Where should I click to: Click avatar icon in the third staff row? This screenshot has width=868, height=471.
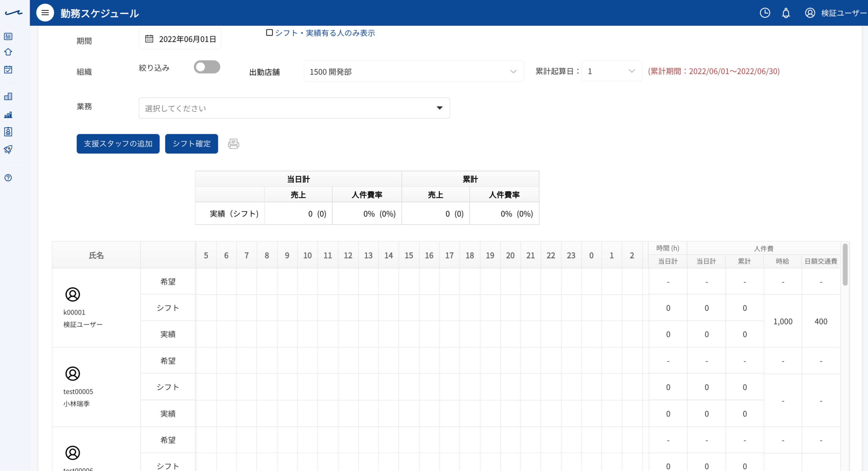click(x=73, y=453)
